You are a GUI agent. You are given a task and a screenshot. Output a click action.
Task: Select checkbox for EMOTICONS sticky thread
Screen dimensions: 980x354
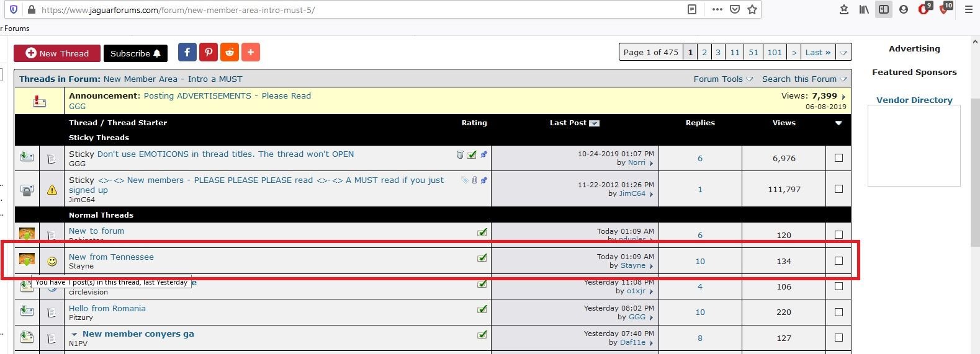pyautogui.click(x=838, y=158)
